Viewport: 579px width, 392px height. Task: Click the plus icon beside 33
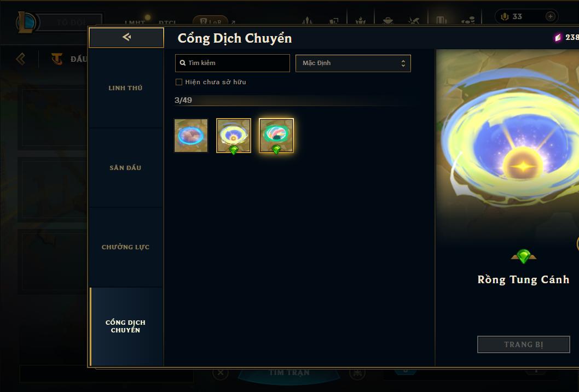(x=550, y=16)
